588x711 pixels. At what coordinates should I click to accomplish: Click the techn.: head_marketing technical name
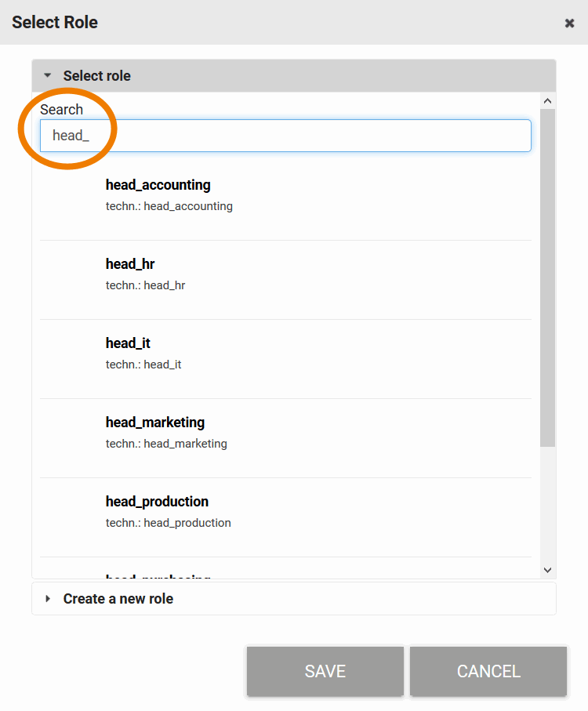(166, 444)
